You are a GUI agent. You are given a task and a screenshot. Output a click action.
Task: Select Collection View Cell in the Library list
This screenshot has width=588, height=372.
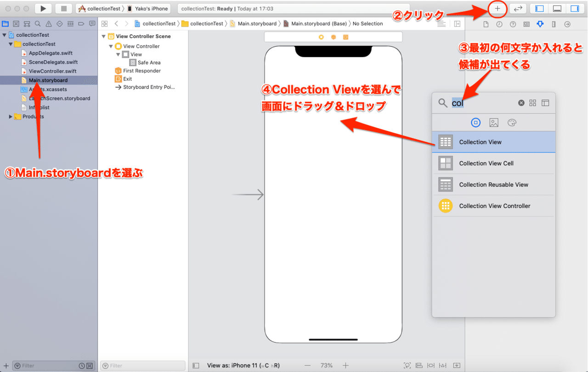click(x=486, y=163)
